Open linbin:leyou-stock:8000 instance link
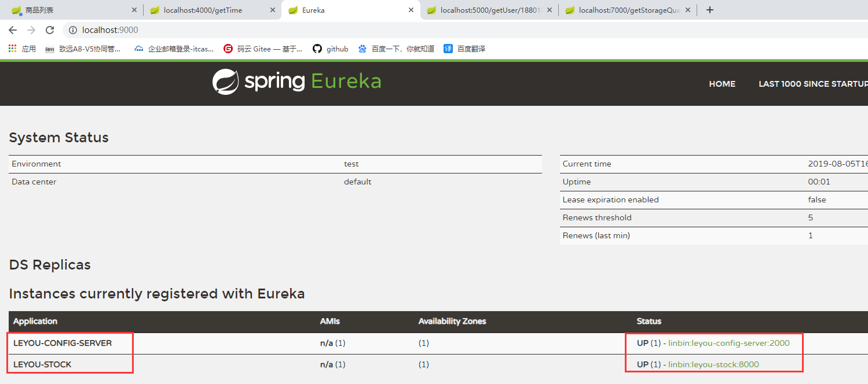 pos(713,364)
